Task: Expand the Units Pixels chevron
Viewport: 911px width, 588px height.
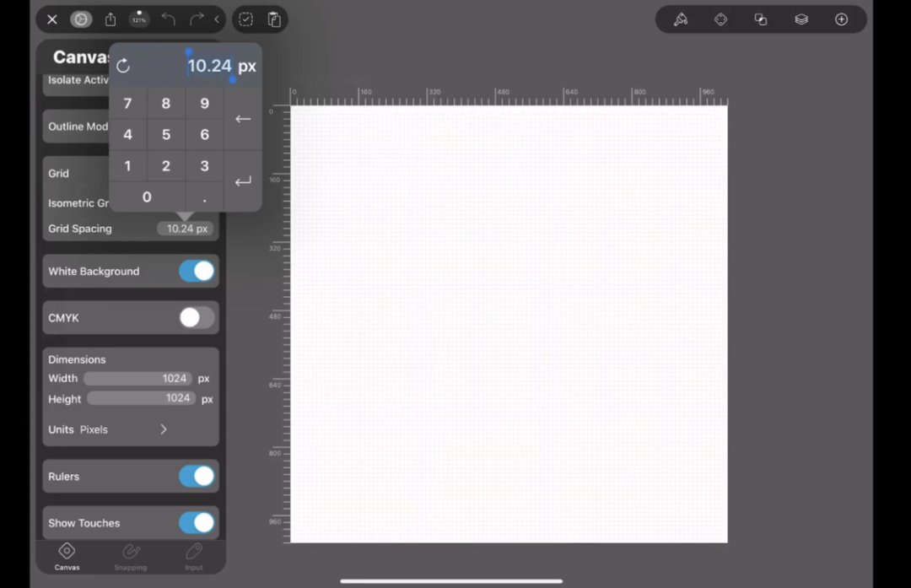Action: pyautogui.click(x=164, y=429)
